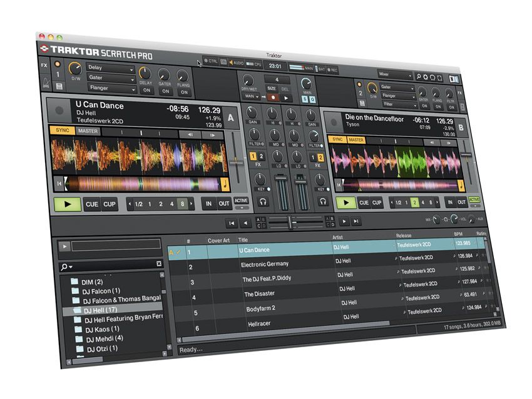This screenshot has width=532, height=399.
Task: Open Gater dropdown in FX unit 2
Action: [x=397, y=87]
